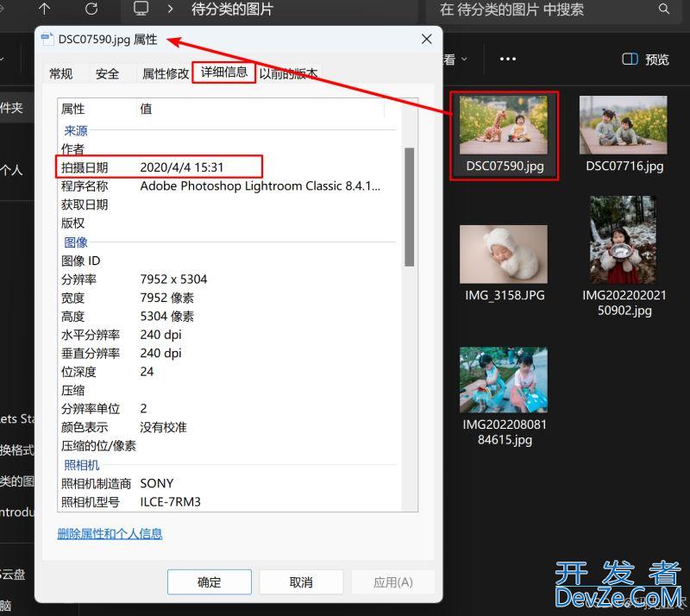The height and width of the screenshot is (616, 690).
Task: Select the 版权 property row
Action: (229, 223)
